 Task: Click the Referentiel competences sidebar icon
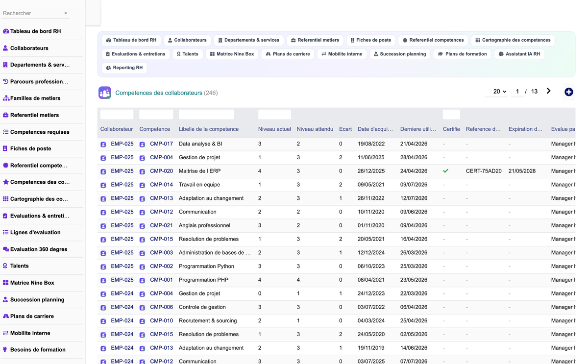pyautogui.click(x=5, y=166)
